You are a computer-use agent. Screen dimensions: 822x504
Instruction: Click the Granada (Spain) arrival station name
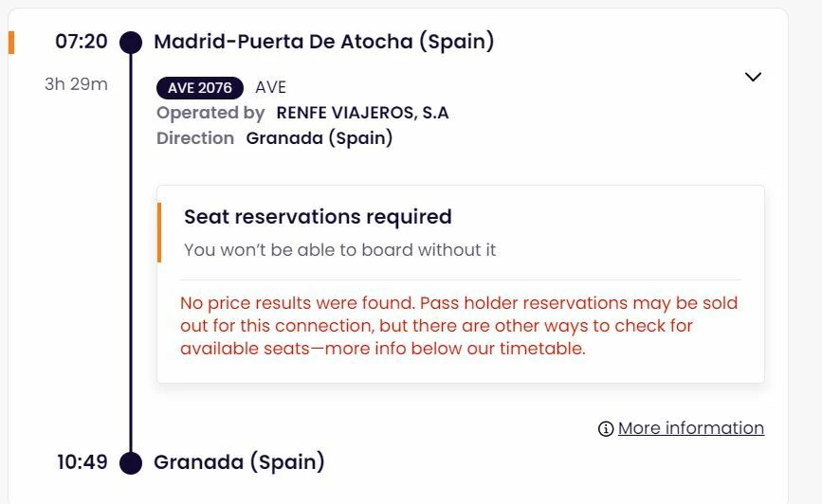click(239, 462)
